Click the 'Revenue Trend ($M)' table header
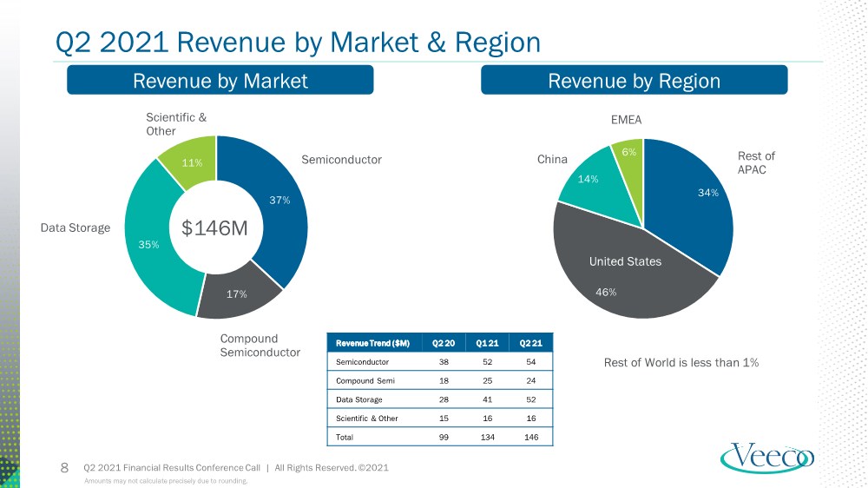This screenshot has height=488, width=868. tap(372, 344)
